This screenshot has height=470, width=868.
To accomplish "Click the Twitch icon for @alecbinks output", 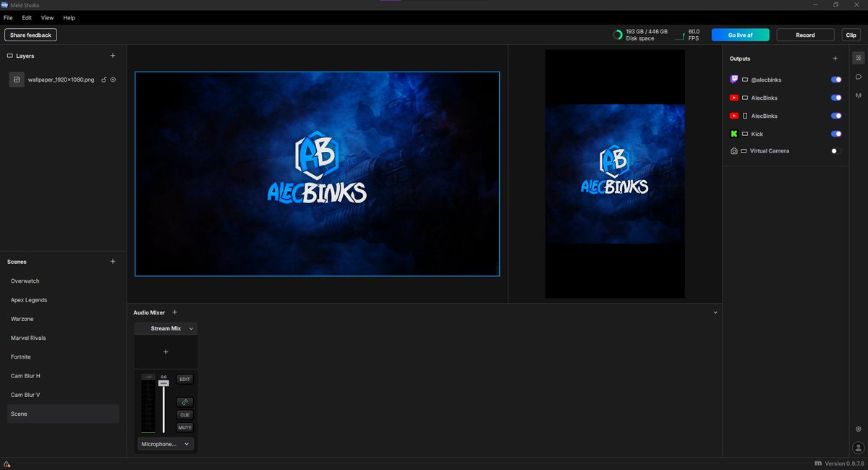I will click(734, 80).
